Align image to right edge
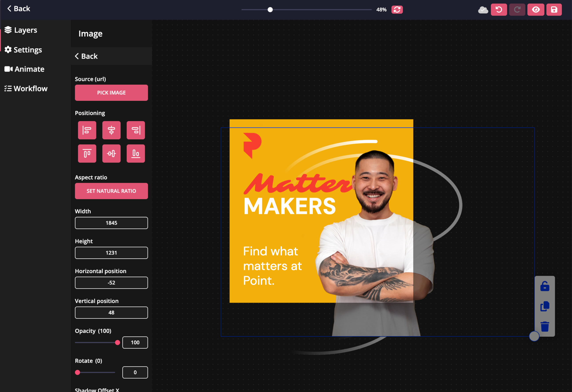The width and height of the screenshot is (572, 392). click(136, 130)
